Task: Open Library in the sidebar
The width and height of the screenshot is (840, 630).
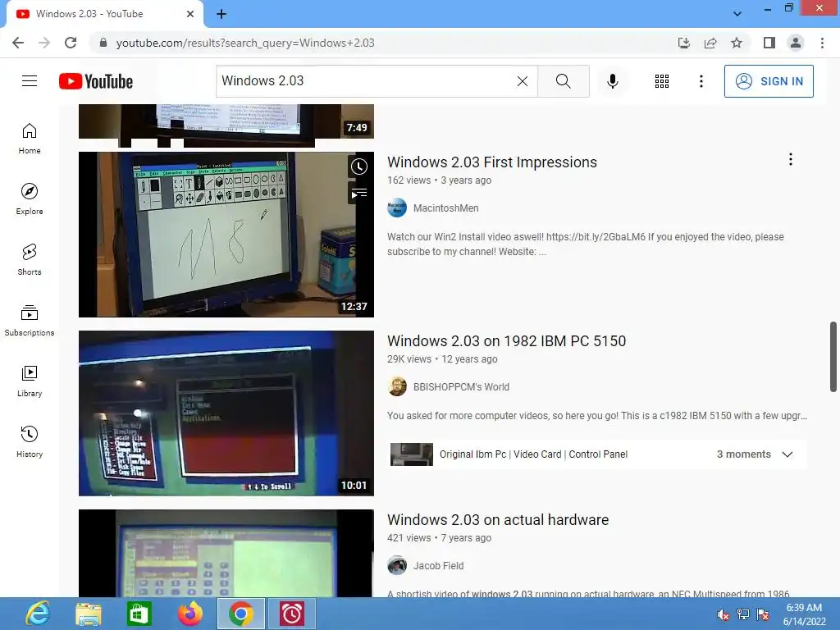Action: tap(30, 381)
